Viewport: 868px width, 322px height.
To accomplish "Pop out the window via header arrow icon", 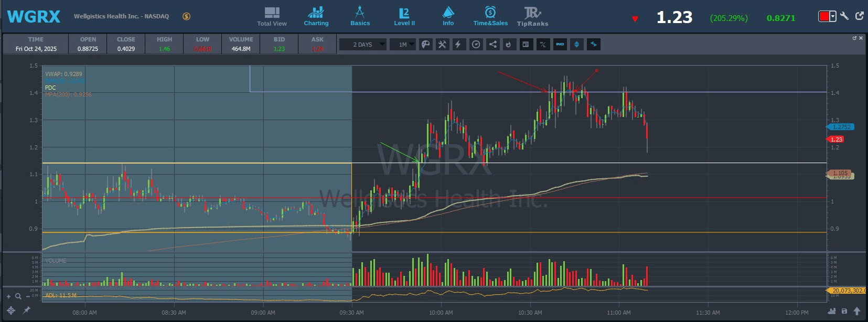I will pyautogui.click(x=860, y=16).
